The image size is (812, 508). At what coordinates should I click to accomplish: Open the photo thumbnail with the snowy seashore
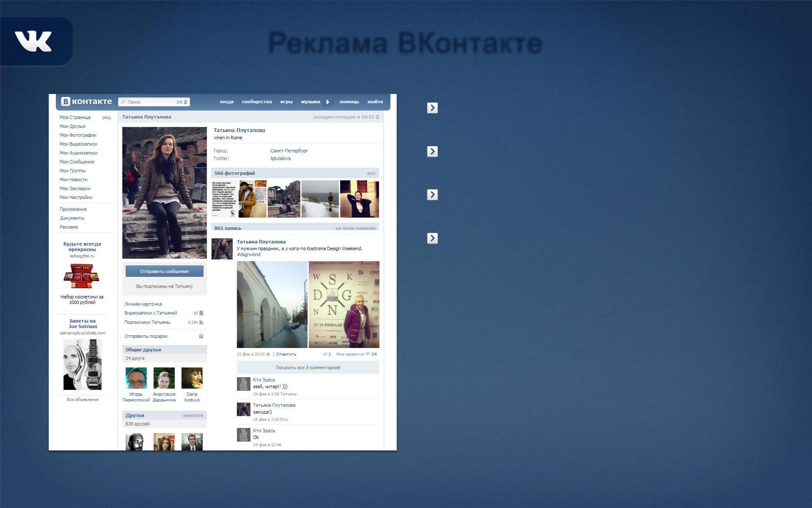click(x=320, y=199)
